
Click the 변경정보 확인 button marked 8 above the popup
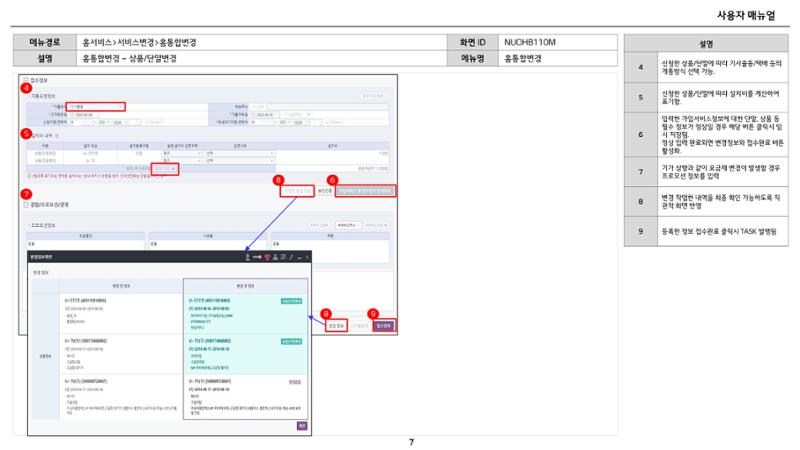click(x=297, y=191)
